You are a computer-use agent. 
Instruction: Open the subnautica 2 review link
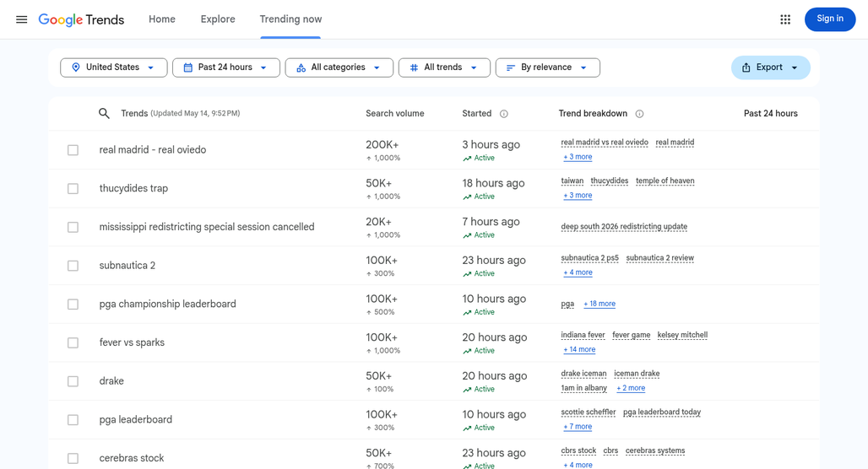tap(659, 258)
